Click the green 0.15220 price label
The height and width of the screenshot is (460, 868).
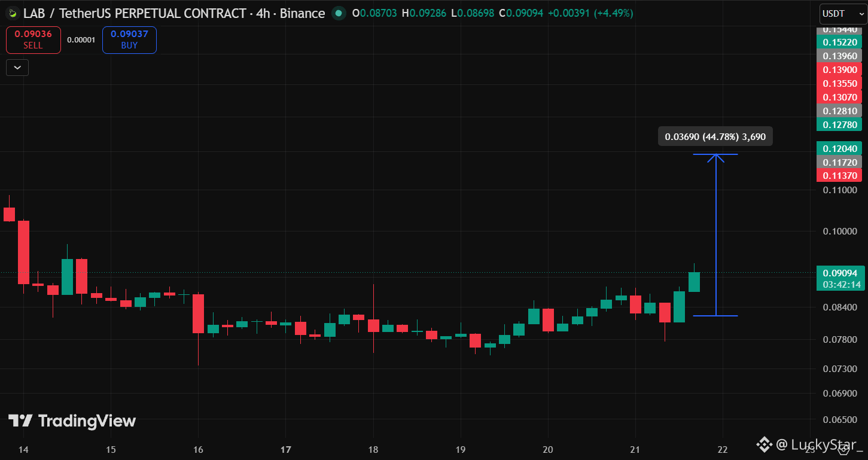839,42
